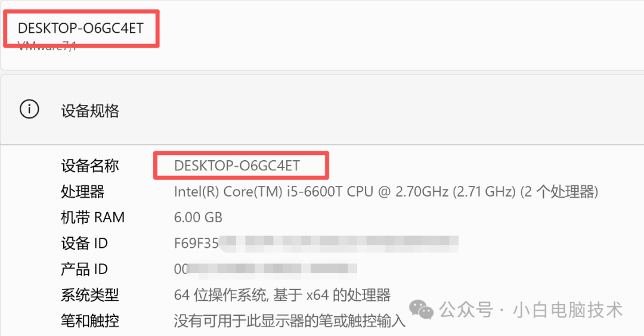Select the device name value DESKTOP-O6GC4ET
Image resolution: width=644 pixels, height=336 pixels.
pyautogui.click(x=237, y=166)
